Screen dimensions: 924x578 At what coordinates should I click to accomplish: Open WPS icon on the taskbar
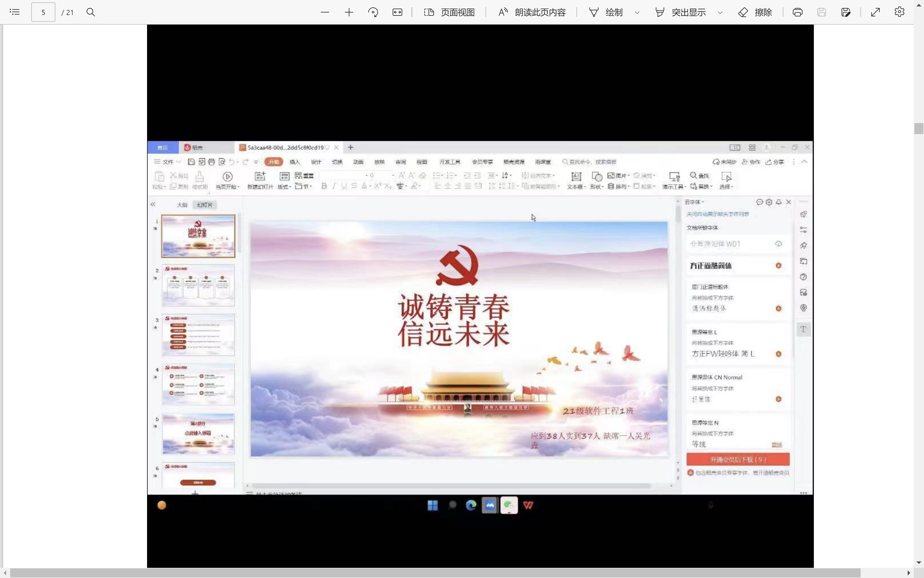528,505
